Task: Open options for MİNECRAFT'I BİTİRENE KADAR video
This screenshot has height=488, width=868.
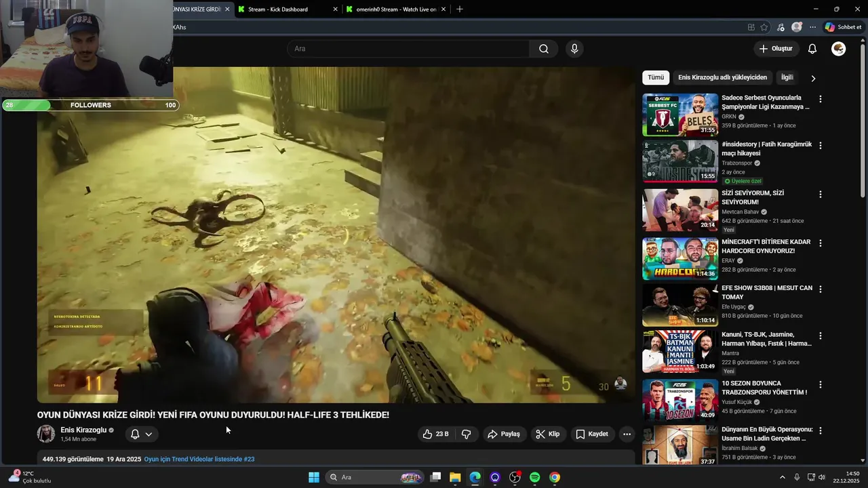Action: 820,243
